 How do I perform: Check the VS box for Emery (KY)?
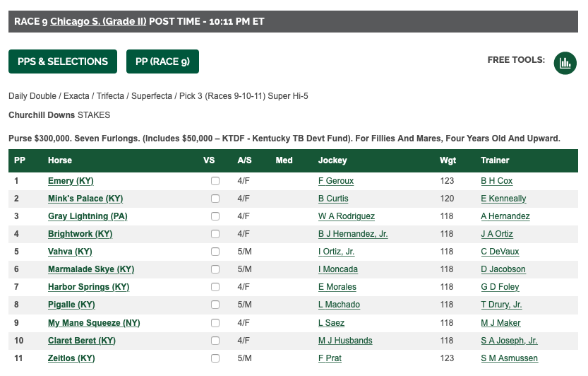(215, 181)
